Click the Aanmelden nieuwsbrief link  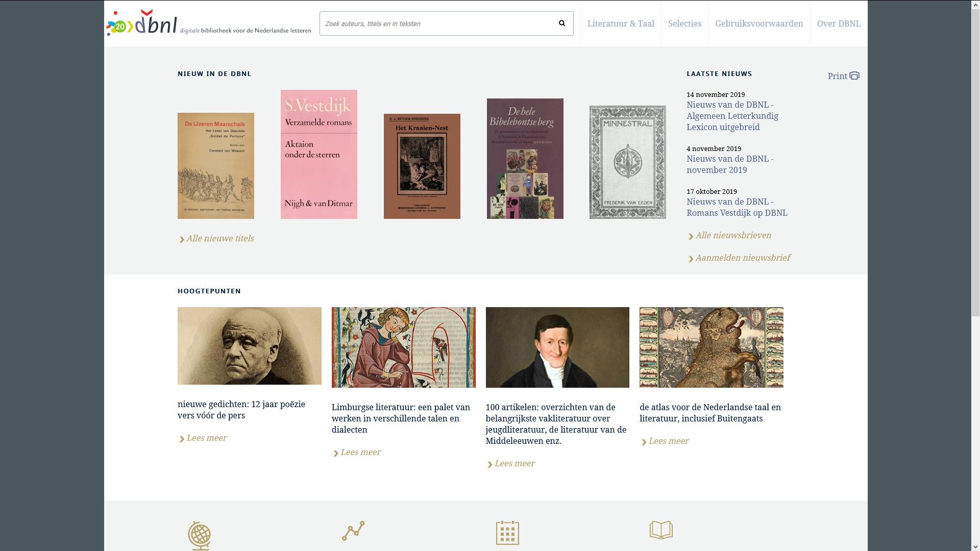(x=743, y=258)
